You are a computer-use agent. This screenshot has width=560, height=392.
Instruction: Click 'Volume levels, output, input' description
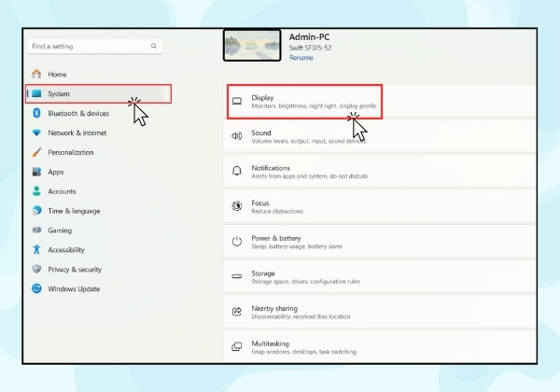click(x=309, y=141)
